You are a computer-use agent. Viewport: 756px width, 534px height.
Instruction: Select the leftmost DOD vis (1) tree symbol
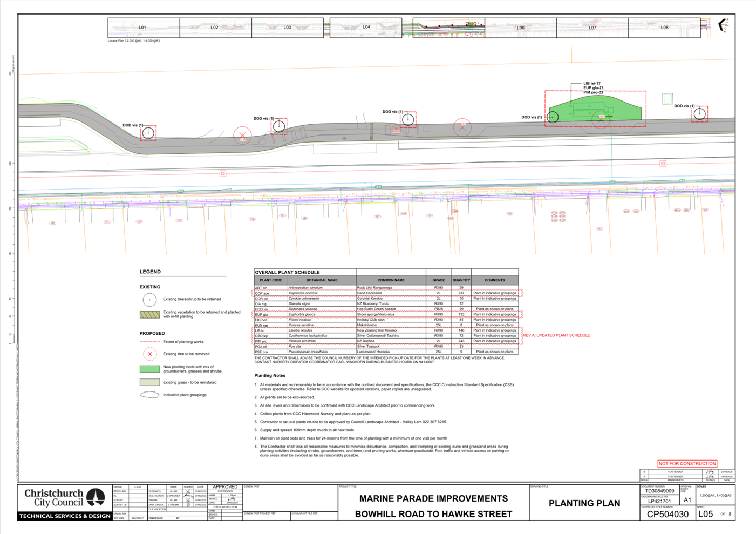point(148,133)
